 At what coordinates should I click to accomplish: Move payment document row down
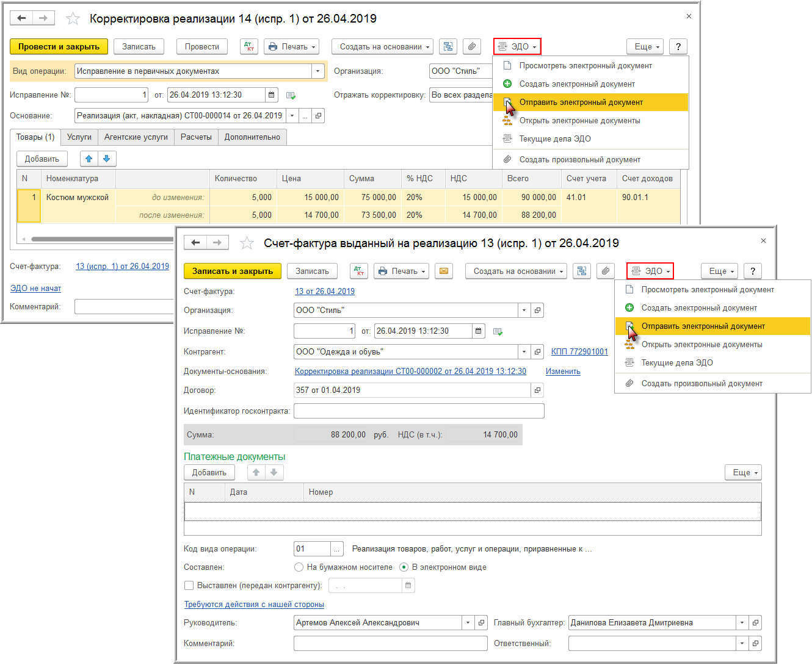(x=274, y=472)
